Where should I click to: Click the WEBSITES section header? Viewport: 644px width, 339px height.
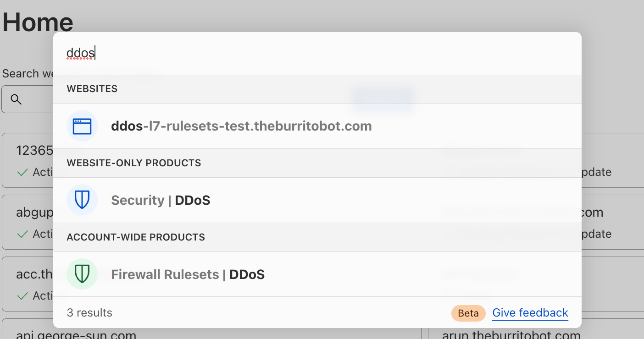point(92,89)
